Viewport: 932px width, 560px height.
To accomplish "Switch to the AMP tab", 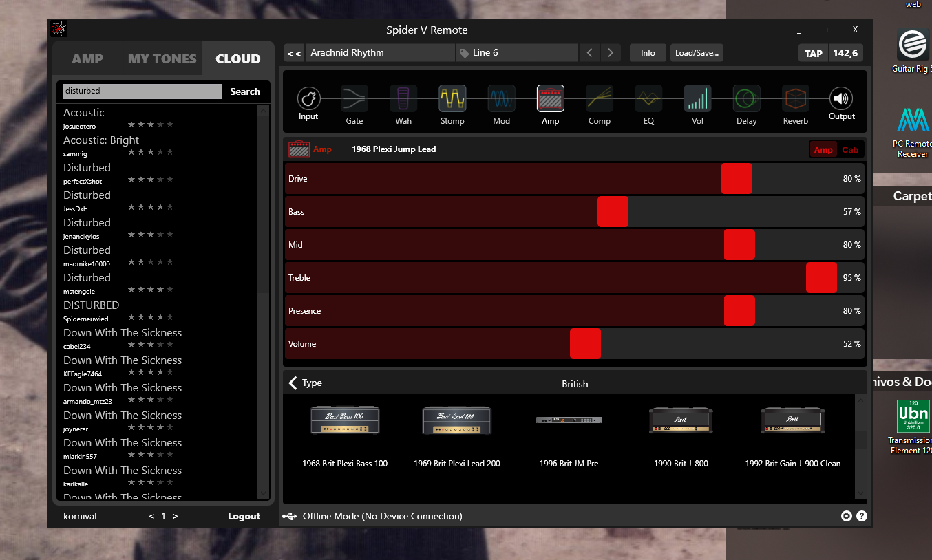I will 87,59.
